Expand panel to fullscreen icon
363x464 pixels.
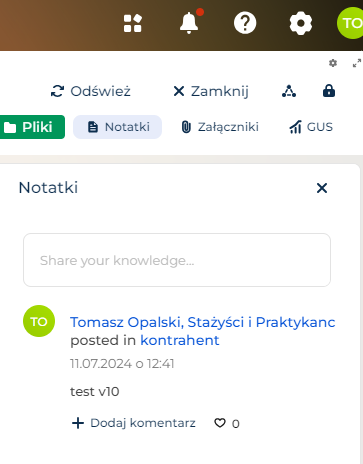pyautogui.click(x=357, y=63)
